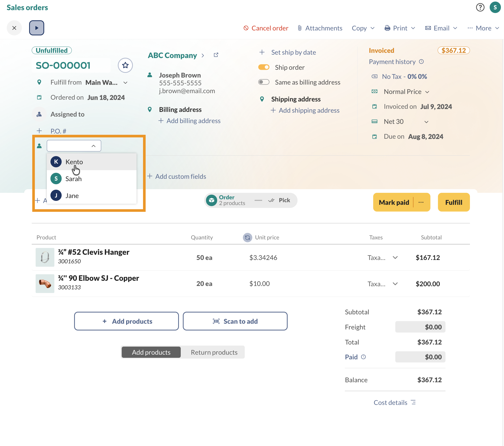Select Sarah from assignee list
This screenshot has height=446, width=504.
[x=73, y=179]
